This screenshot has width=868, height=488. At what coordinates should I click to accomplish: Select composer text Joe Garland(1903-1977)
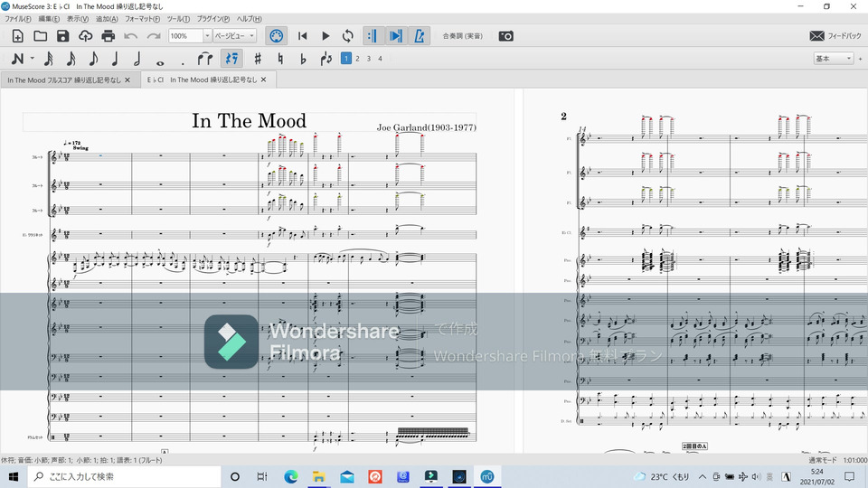coord(426,127)
